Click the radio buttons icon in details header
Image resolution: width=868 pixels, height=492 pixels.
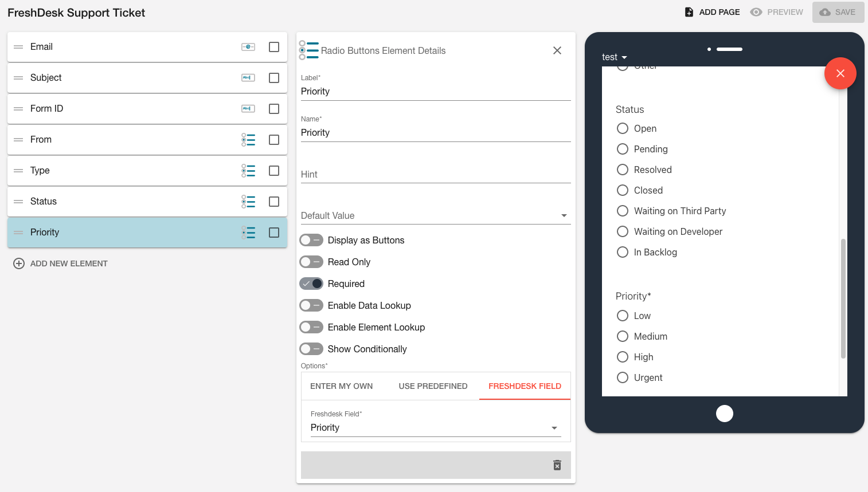pos(309,50)
